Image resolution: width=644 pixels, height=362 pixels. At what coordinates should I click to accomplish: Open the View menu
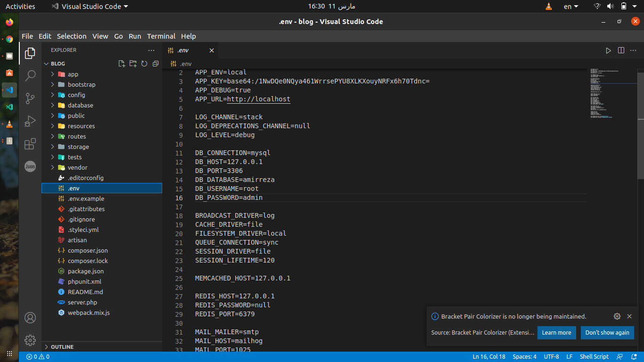(100, 36)
